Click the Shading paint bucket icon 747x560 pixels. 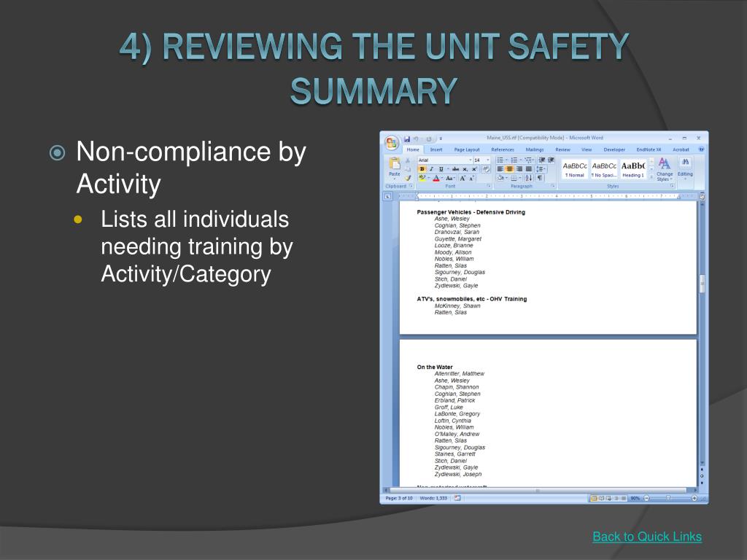[500, 178]
